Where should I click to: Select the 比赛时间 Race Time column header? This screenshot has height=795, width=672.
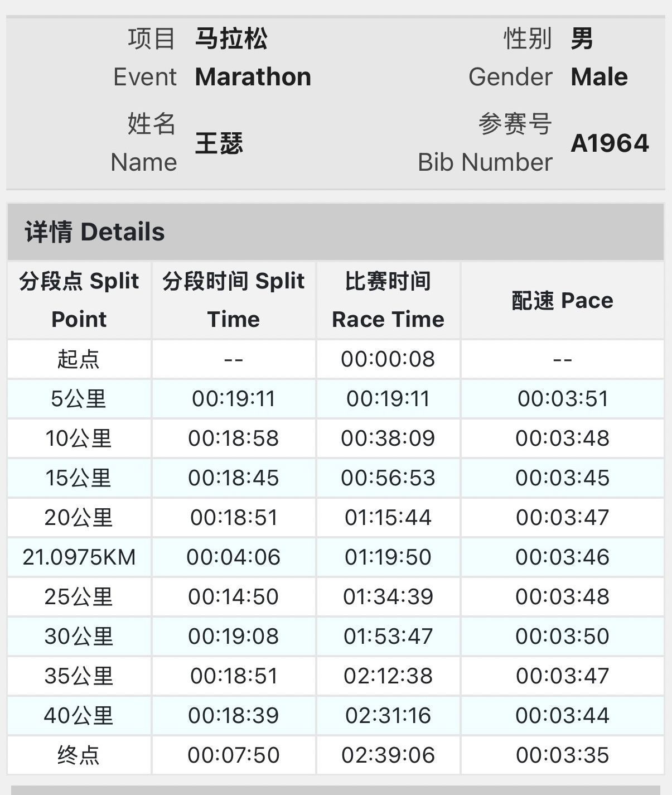[388, 300]
